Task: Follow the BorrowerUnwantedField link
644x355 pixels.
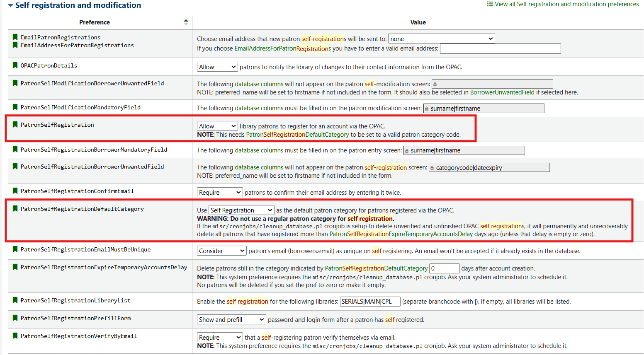Action: [x=502, y=92]
